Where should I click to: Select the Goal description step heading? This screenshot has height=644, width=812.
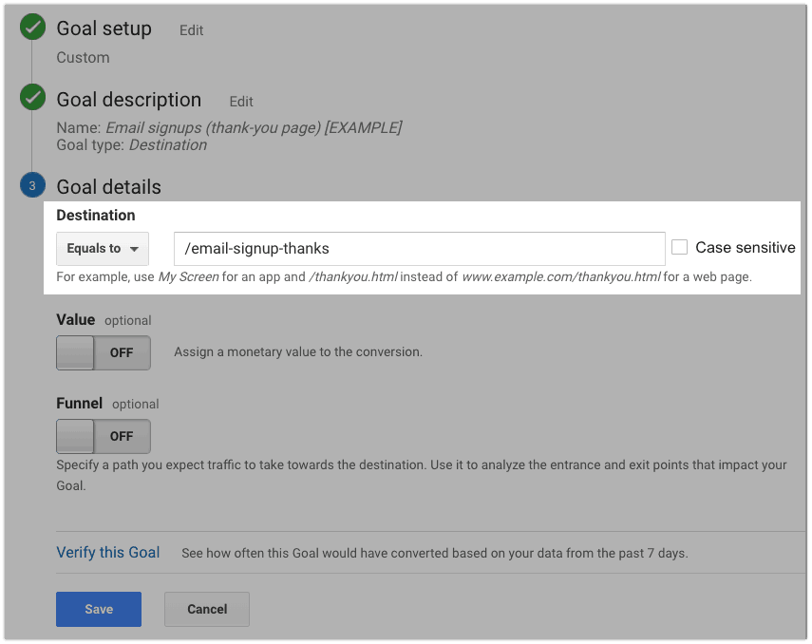[x=129, y=100]
